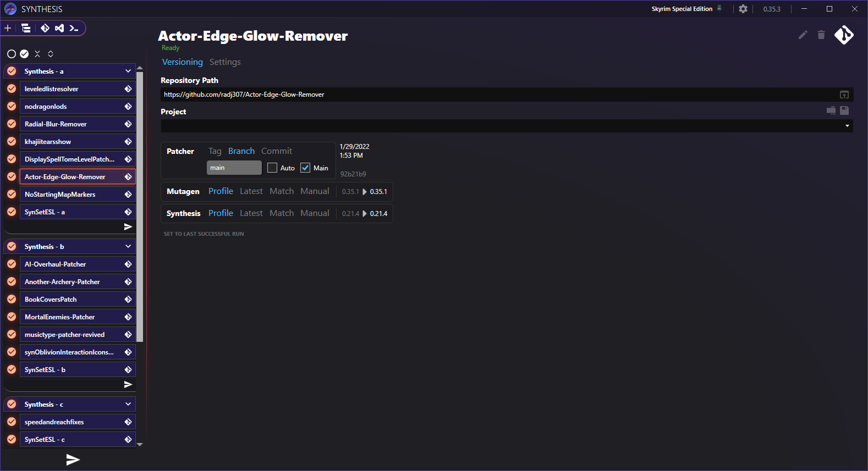Click the branch name field showing main
Image resolution: width=868 pixels, height=471 pixels.
(234, 168)
